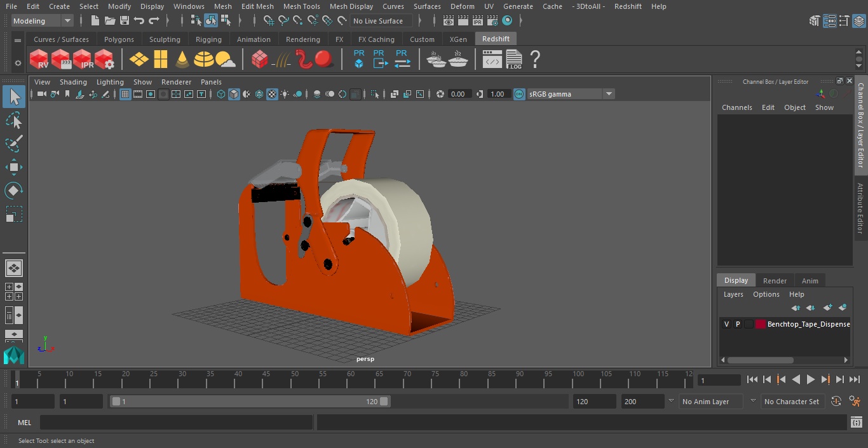Click the current frame field showing 1
868x448 pixels.
tap(719, 380)
